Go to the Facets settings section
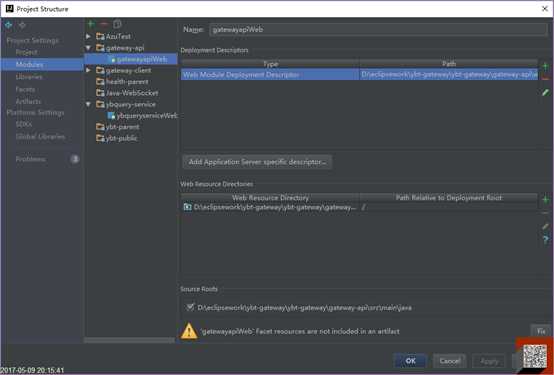The image size is (554, 375). pos(25,89)
